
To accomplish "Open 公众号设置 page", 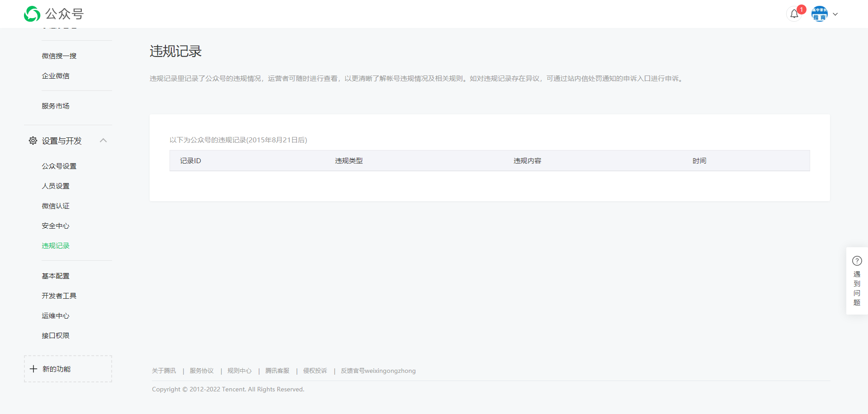I will (59, 166).
